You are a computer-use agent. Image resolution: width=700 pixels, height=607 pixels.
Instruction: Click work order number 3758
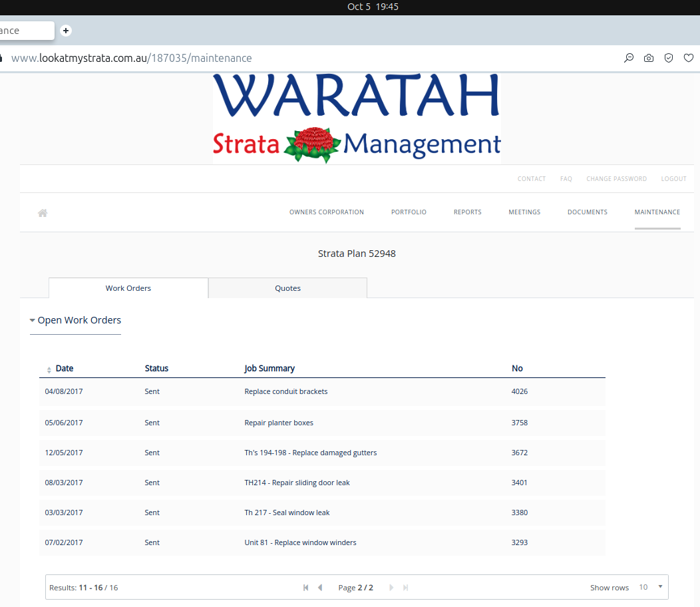[x=520, y=423]
